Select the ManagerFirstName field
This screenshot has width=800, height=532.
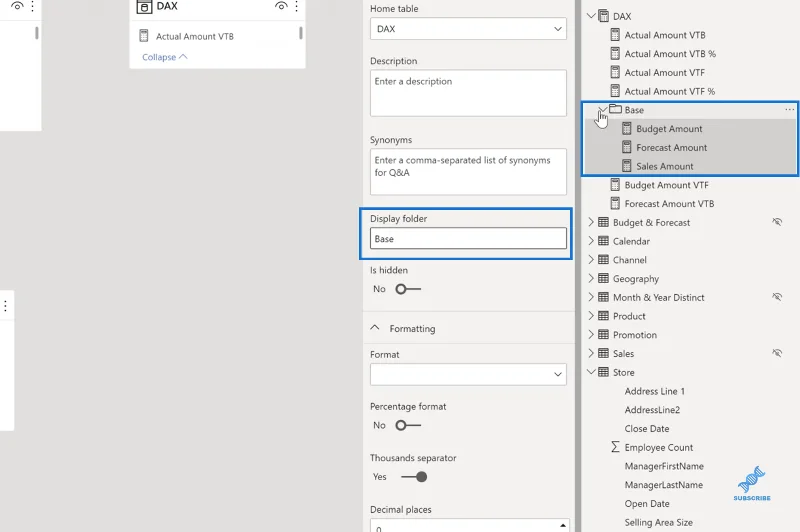pyautogui.click(x=664, y=466)
